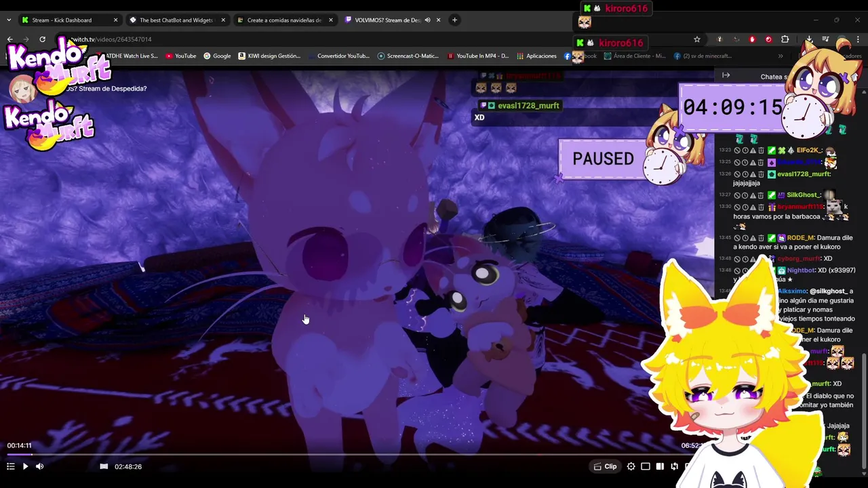The image size is (868, 488).
Task: Play the paused Twitch video
Action: 25,466
